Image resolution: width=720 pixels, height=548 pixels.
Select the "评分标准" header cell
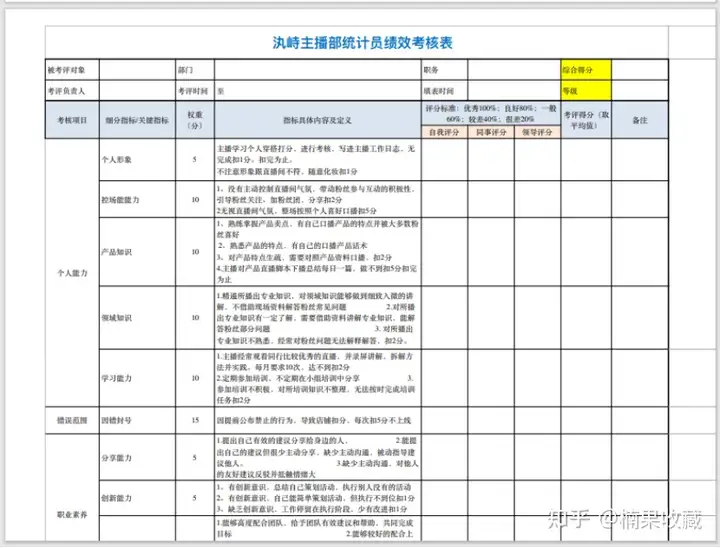tap(491, 113)
